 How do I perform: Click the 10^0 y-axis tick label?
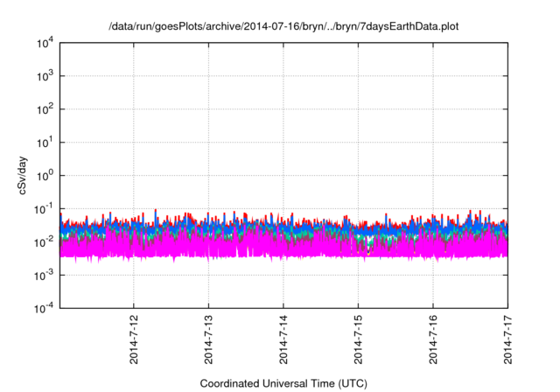pos(45,176)
